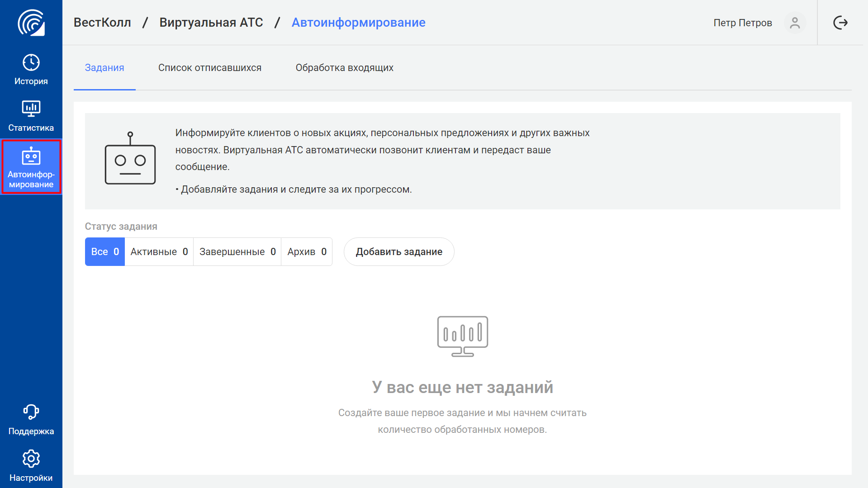Click the logout arrow icon

pos(840,23)
